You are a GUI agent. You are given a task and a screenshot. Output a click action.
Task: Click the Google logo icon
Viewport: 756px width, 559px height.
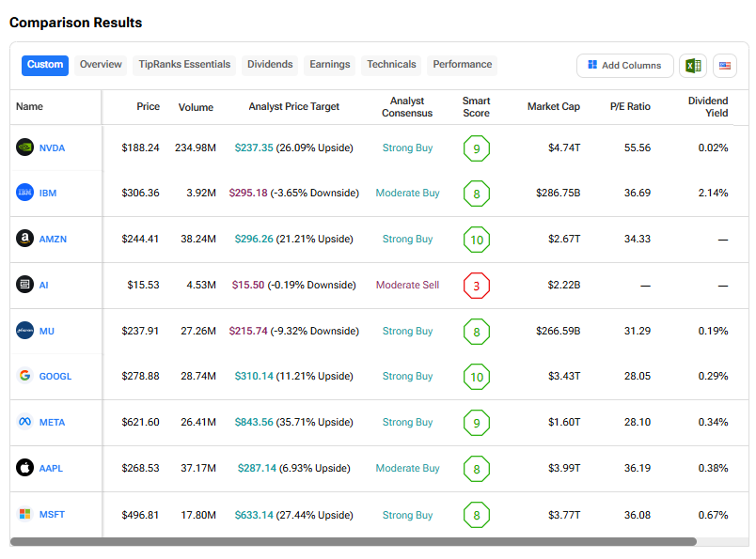pos(25,376)
